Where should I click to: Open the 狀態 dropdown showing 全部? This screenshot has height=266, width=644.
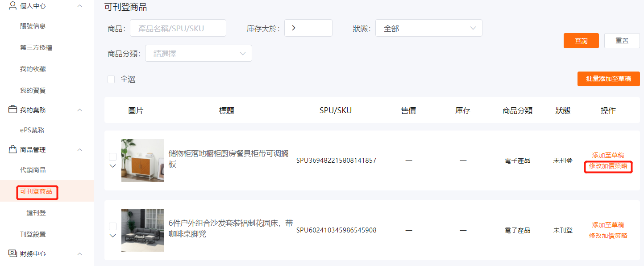428,28
